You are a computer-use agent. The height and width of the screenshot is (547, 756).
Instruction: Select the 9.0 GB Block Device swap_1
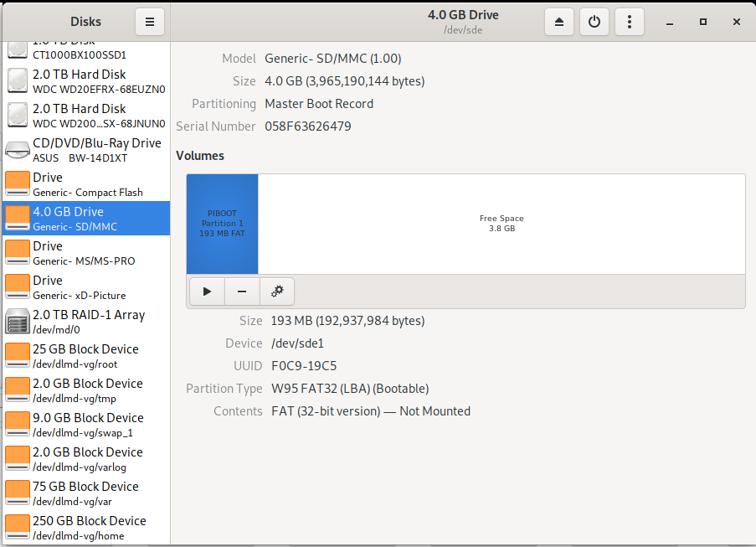(86, 424)
